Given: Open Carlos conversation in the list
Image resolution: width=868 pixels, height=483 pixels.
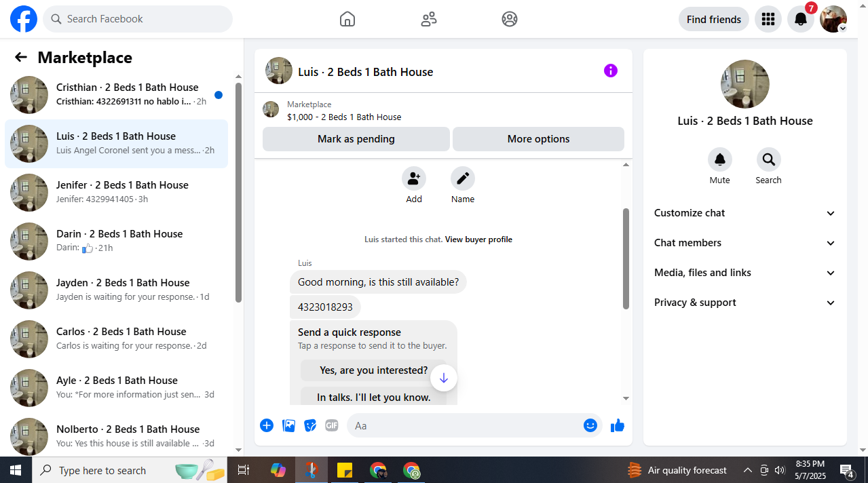Looking at the screenshot, I should (117, 339).
